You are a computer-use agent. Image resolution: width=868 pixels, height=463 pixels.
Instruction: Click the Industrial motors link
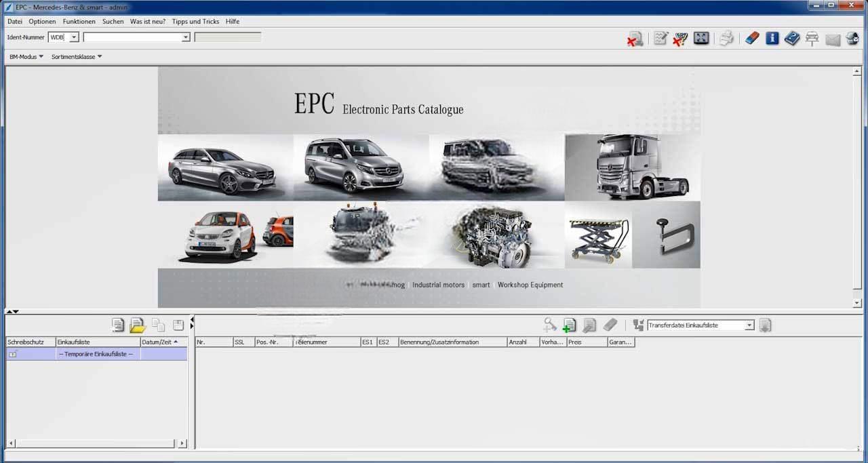[439, 285]
